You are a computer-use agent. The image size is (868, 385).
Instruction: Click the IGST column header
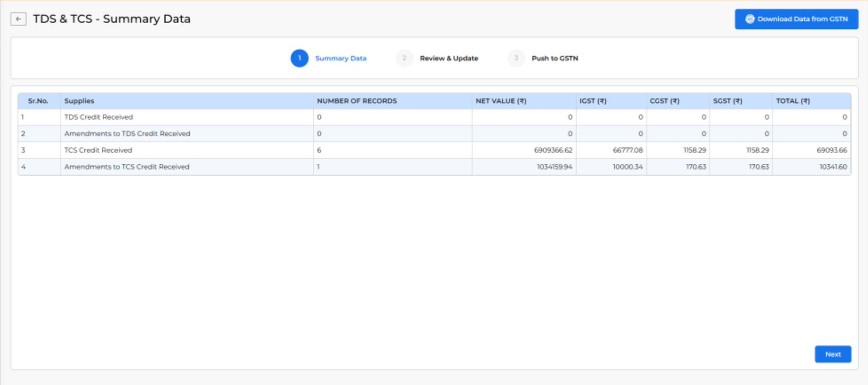click(611, 101)
